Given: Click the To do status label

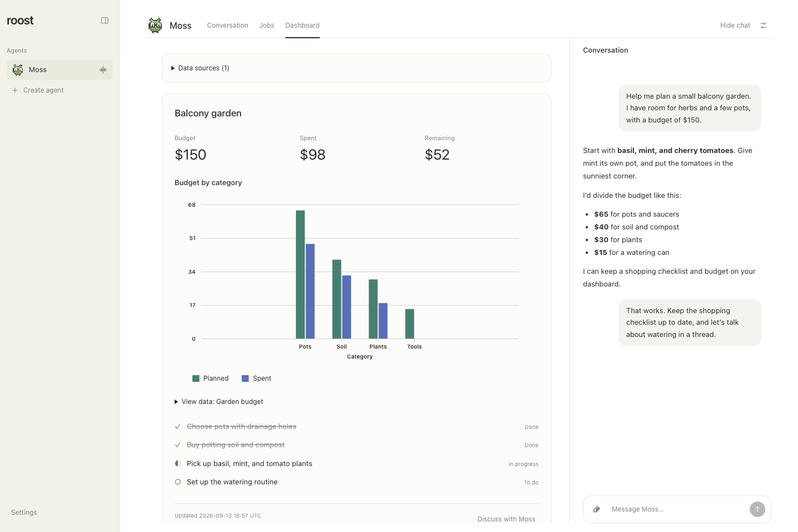Looking at the screenshot, I should pos(531,483).
